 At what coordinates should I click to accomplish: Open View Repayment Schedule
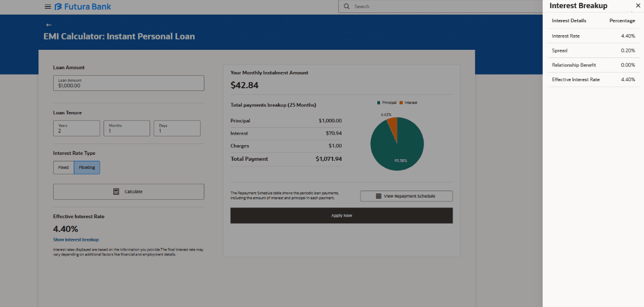(x=407, y=196)
